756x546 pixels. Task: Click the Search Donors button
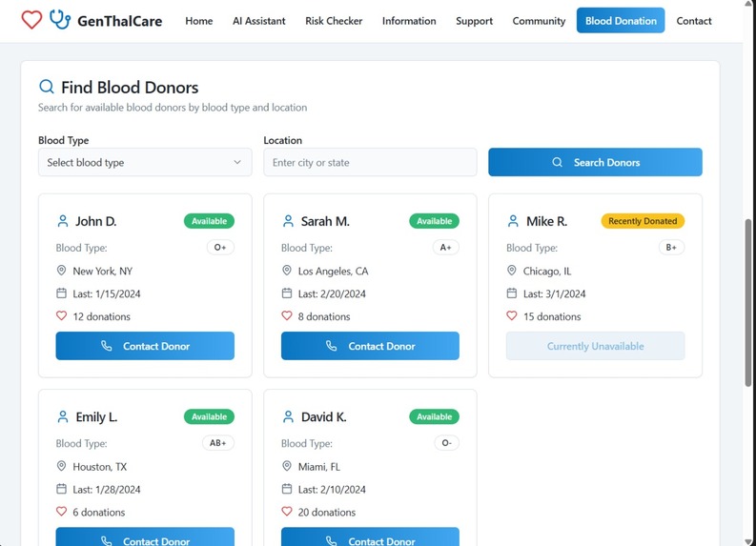(x=595, y=162)
